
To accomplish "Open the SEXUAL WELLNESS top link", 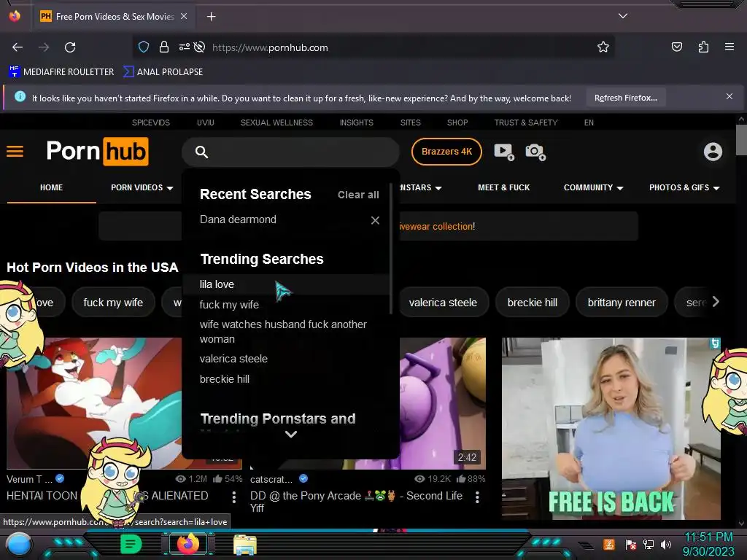I will click(276, 122).
